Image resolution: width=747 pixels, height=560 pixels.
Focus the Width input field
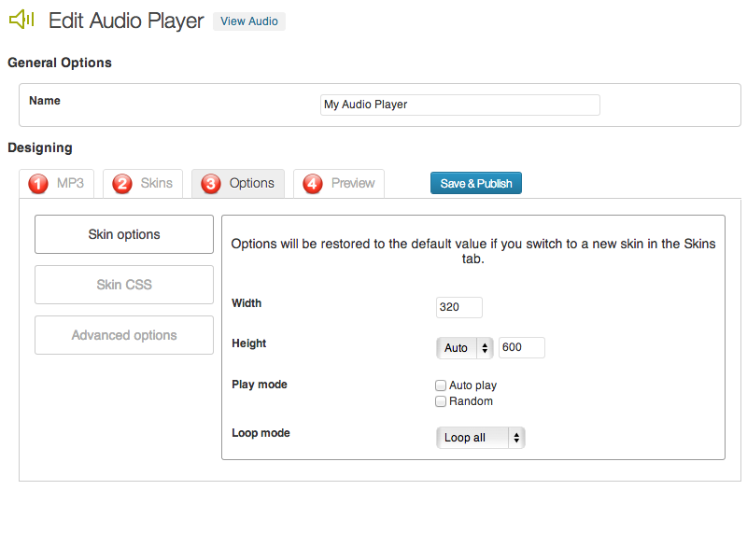458,307
